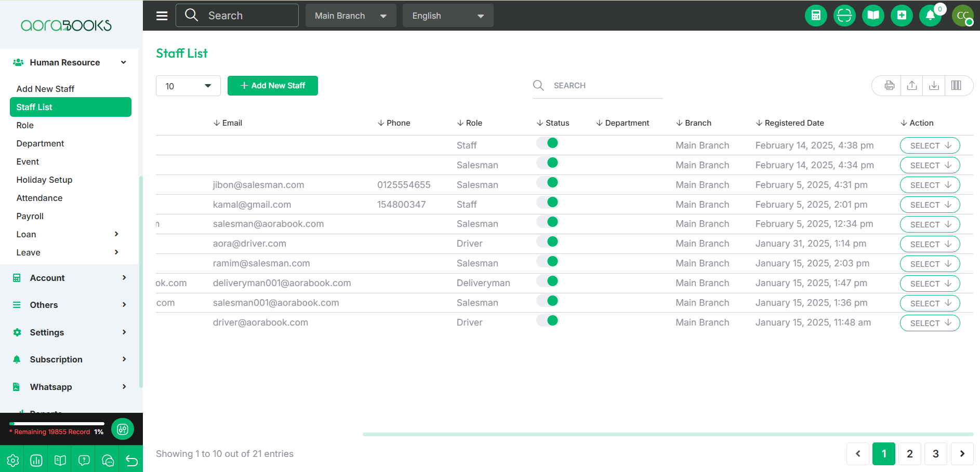Expand the Account menu

point(70,278)
